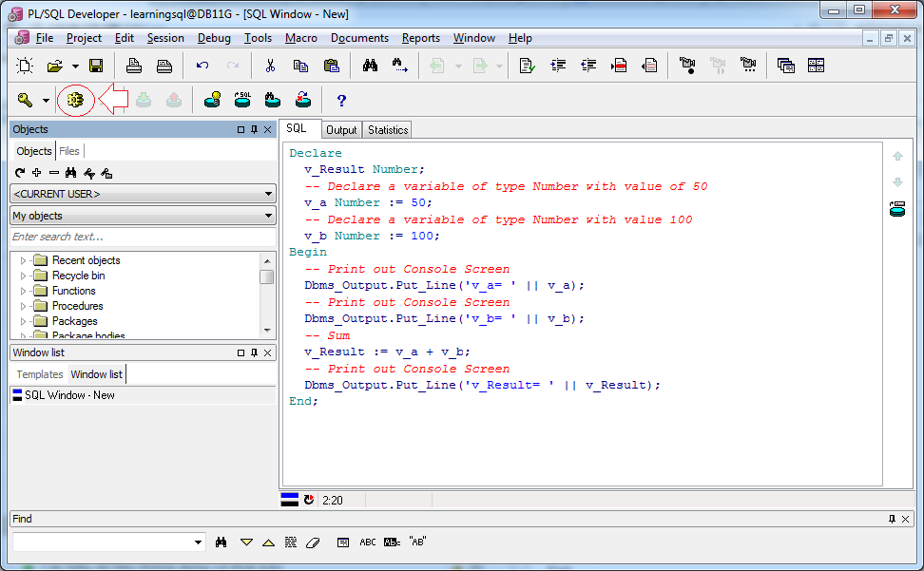Click the Macro library camera icon
924x571 pixels.
coord(748,66)
